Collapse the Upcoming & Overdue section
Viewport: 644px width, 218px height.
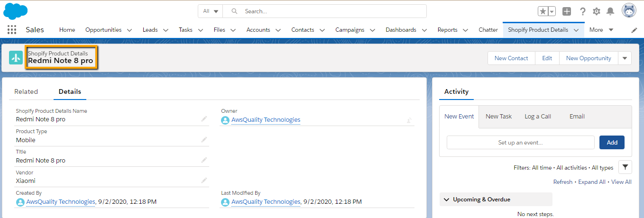coord(446,200)
